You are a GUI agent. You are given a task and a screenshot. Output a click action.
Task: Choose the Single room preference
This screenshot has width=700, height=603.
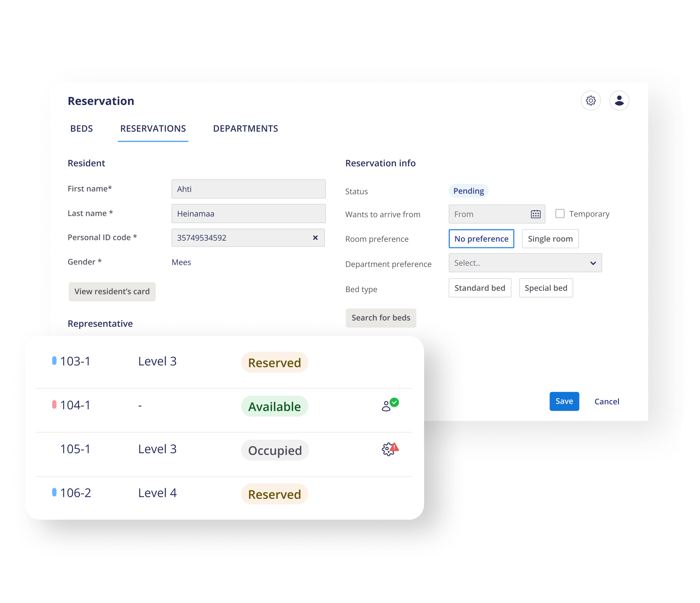(550, 239)
